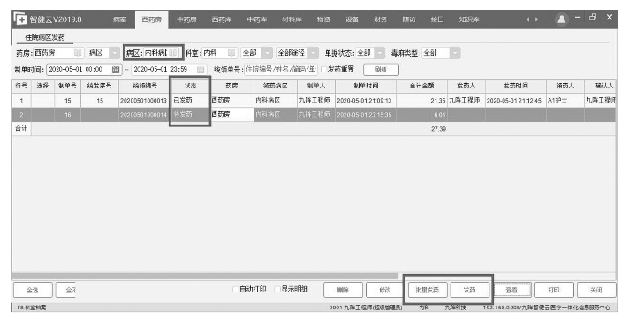The image size is (644, 319).
Task: Tick the 发药重置 checkbox
Action: pyautogui.click(x=323, y=70)
